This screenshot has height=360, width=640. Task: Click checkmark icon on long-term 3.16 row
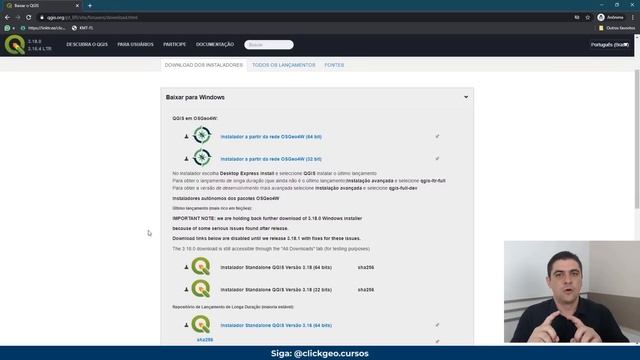pos(437,325)
